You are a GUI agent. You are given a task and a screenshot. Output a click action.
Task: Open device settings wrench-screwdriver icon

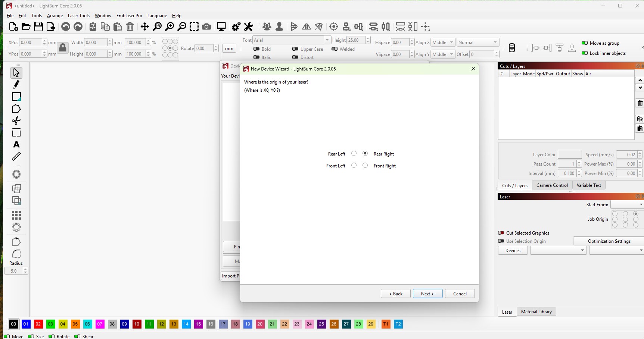click(x=249, y=26)
